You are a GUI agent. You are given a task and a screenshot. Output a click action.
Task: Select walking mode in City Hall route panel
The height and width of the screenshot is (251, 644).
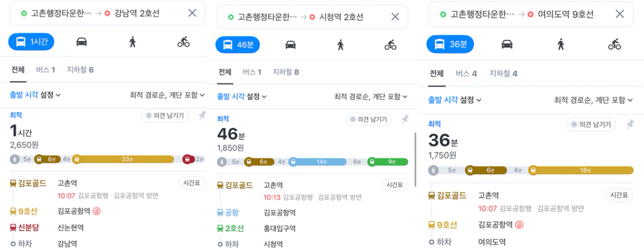[x=341, y=45]
